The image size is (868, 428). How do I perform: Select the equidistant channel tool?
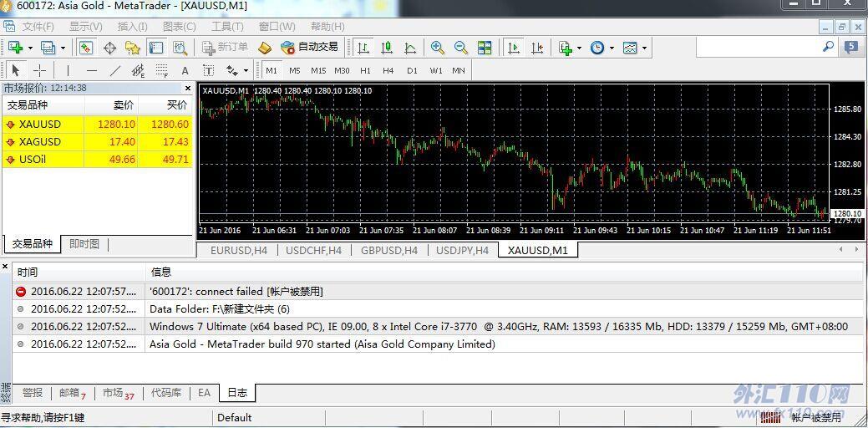click(138, 70)
